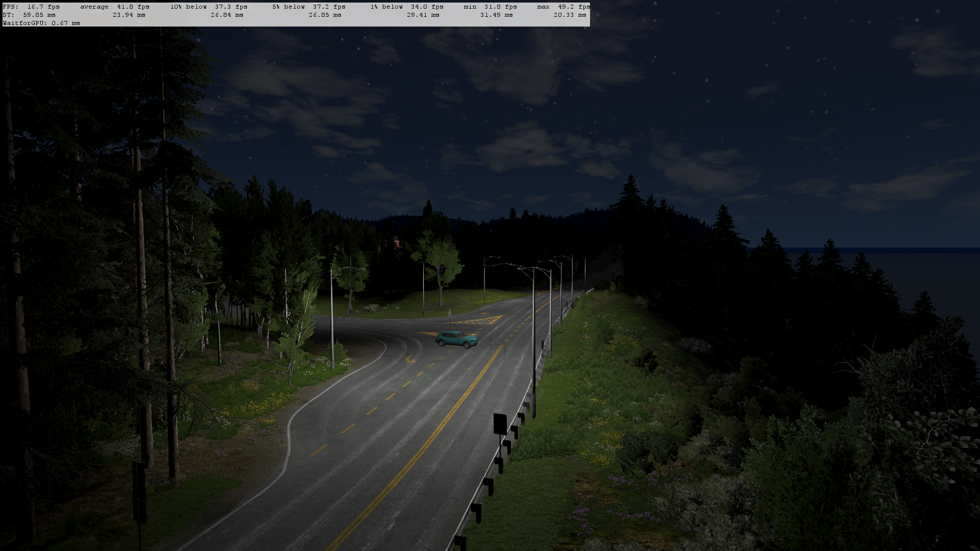Click the '26.84 ms' frame time value
This screenshot has width=980, height=551.
pos(227,15)
